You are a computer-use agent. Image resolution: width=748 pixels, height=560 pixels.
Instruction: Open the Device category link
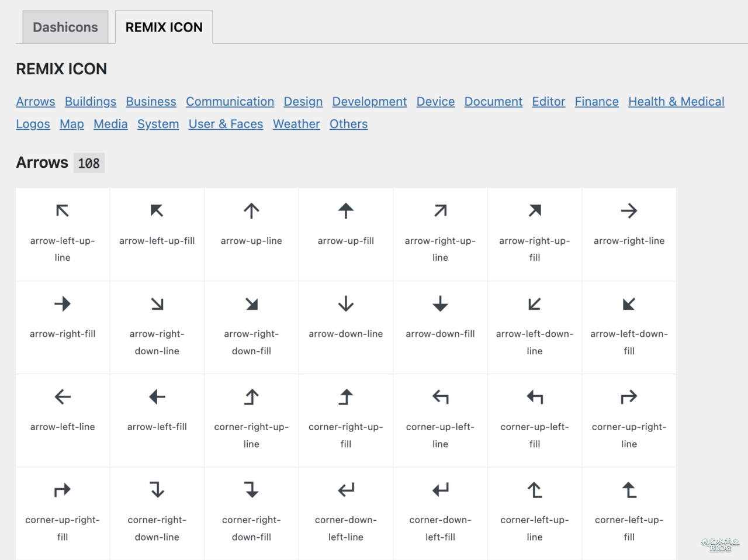pos(435,102)
